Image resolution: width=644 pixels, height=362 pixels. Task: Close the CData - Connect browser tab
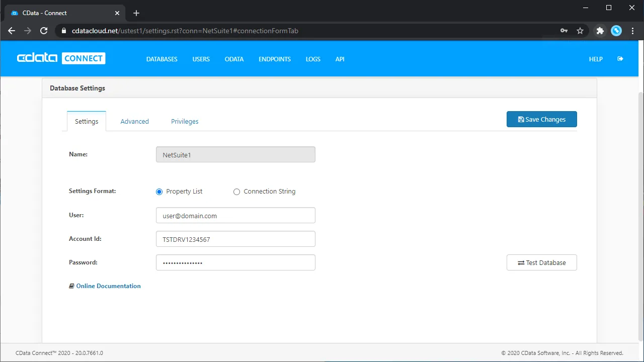(117, 13)
